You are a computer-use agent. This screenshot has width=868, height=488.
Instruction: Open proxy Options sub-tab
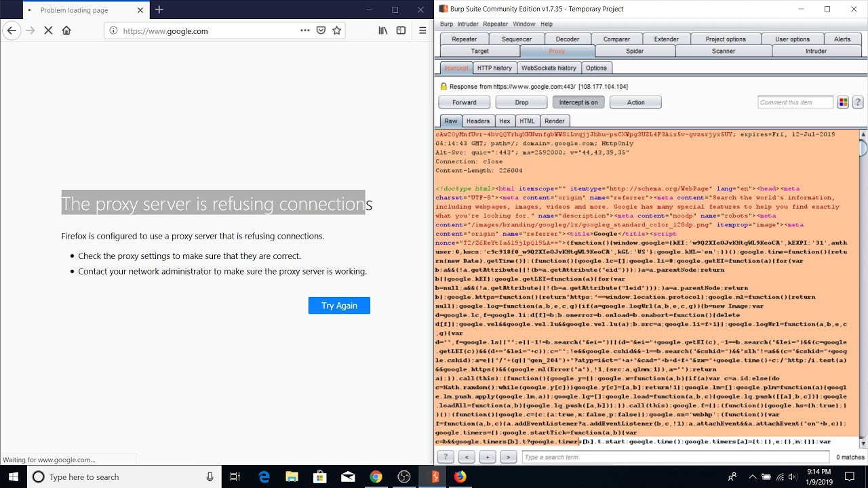point(596,68)
